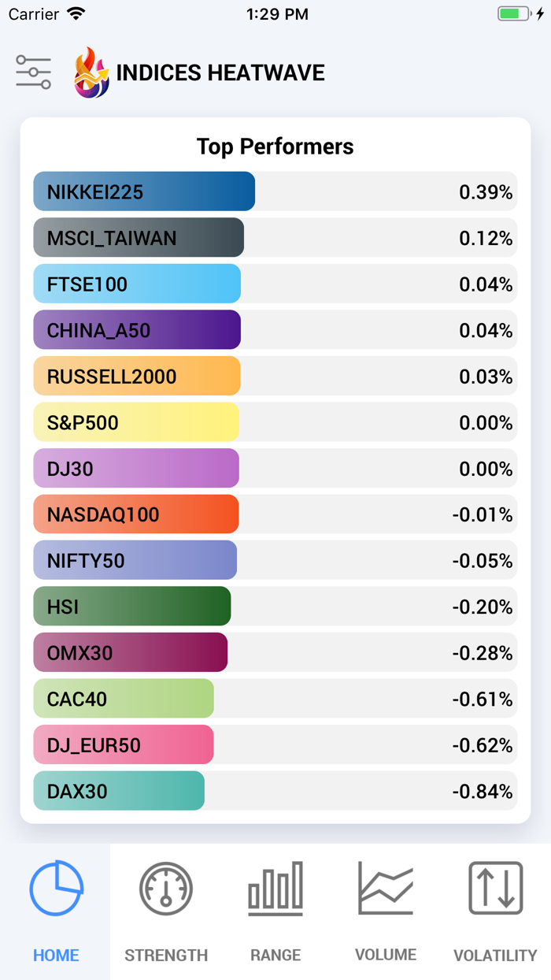Open the filter settings icon
Image resolution: width=551 pixels, height=980 pixels.
point(33,72)
